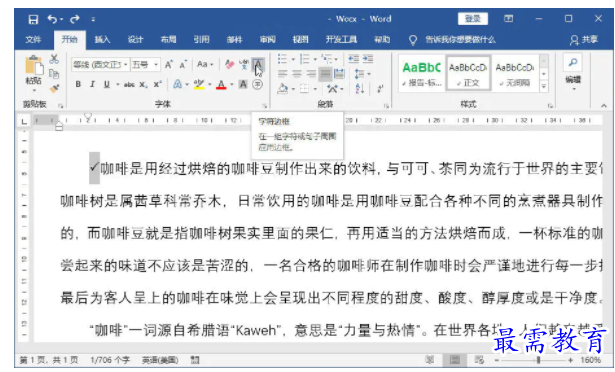
Task: Redo the last action
Action: click(75, 19)
